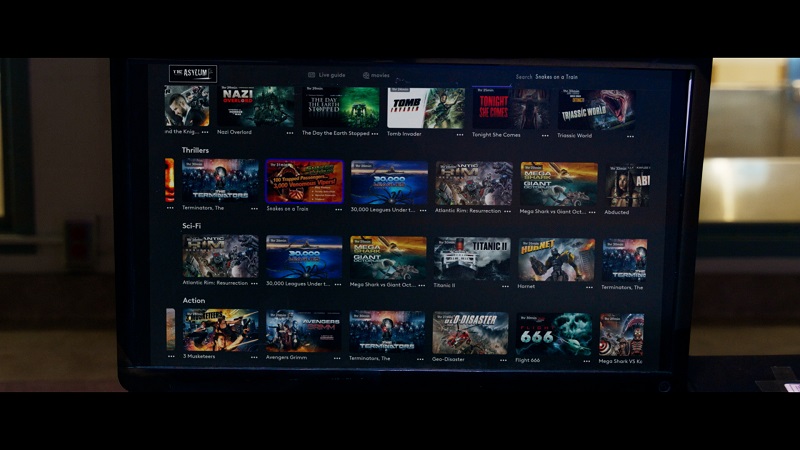This screenshot has width=800, height=450.
Task: Open more options for Terminators in Action row
Action: click(x=420, y=359)
